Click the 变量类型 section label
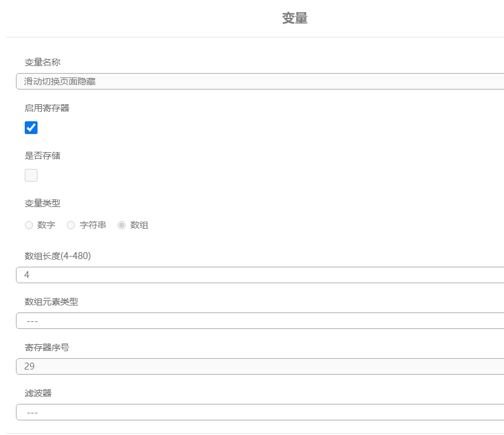 point(43,203)
